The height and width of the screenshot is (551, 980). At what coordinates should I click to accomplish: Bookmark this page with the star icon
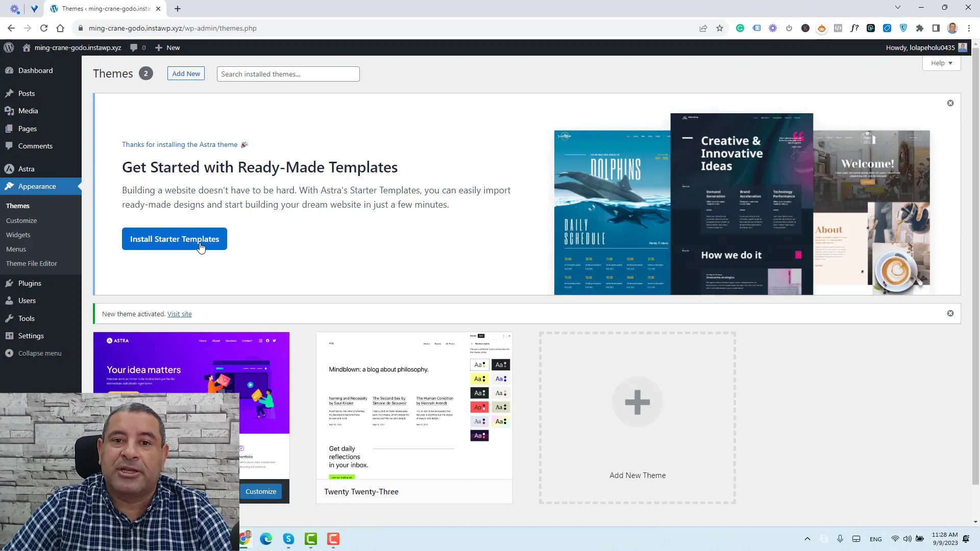click(x=720, y=28)
